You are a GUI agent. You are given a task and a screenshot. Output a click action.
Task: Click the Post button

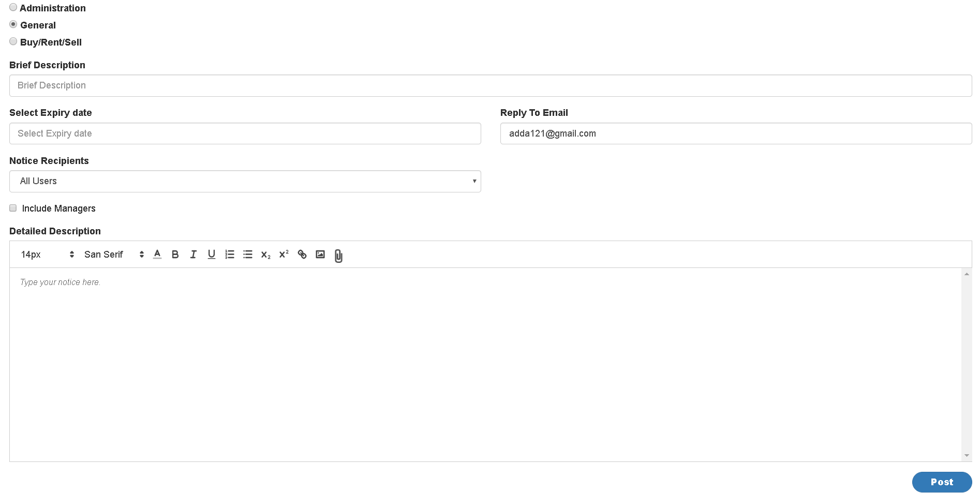point(942,482)
